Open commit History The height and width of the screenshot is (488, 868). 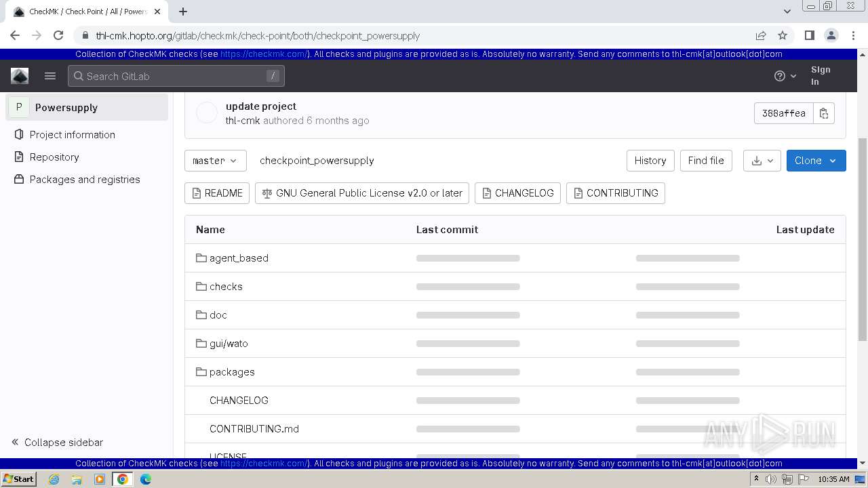[x=650, y=161]
